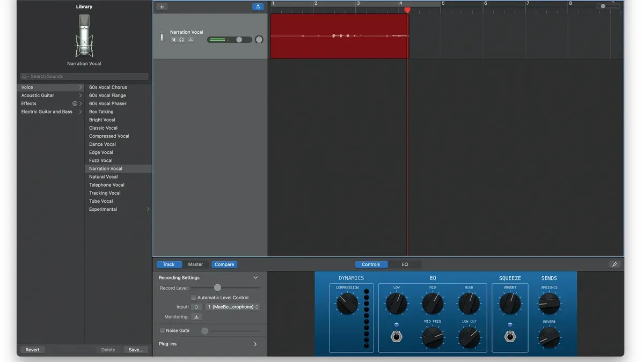Screen dimensions: 644x362
Task: Enable the Automatic Level Control checkbox
Action: (x=194, y=298)
